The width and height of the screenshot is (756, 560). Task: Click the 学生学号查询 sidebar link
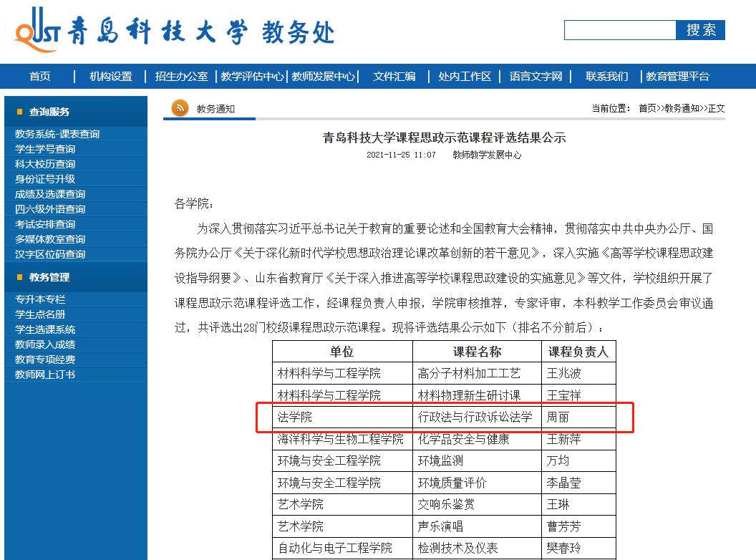45,149
